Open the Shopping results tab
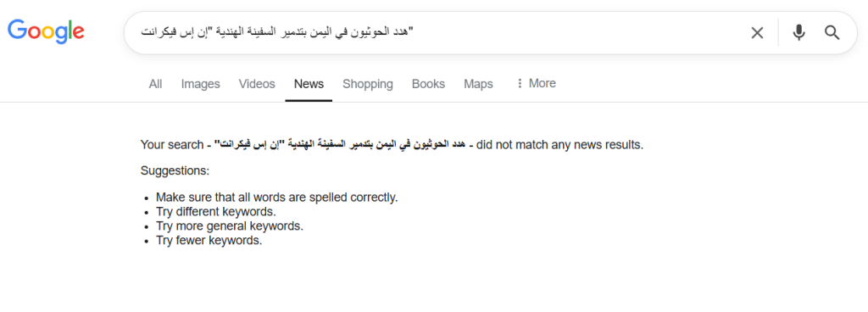This screenshot has height=312, width=868. 368,84
